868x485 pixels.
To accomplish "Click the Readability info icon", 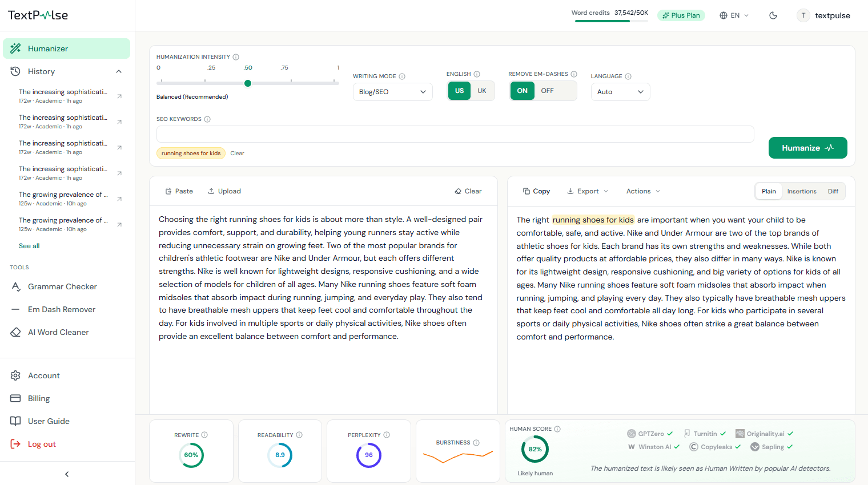I will (x=299, y=435).
